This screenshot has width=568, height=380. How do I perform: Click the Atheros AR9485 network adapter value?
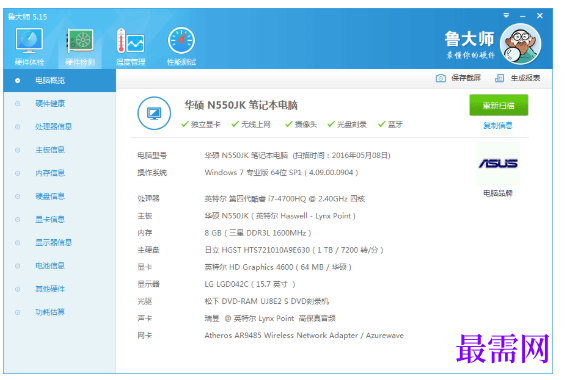304,336
